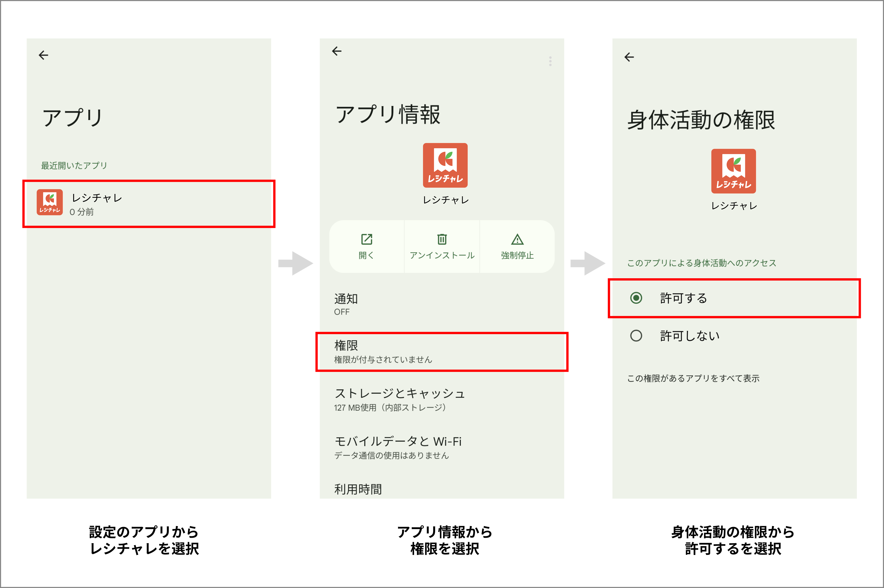Image resolution: width=884 pixels, height=588 pixels.
Task: Tap the レシチャレ app icon in the app list
Action: click(49, 203)
